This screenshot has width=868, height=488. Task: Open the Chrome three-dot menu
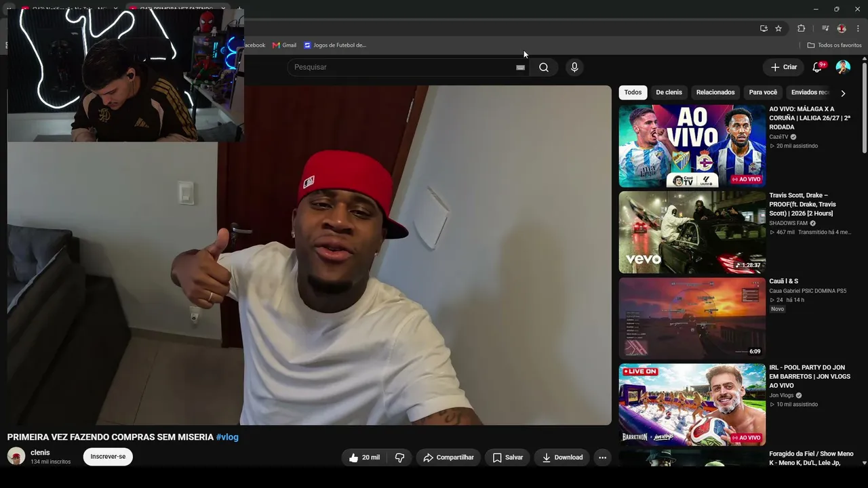858,28
